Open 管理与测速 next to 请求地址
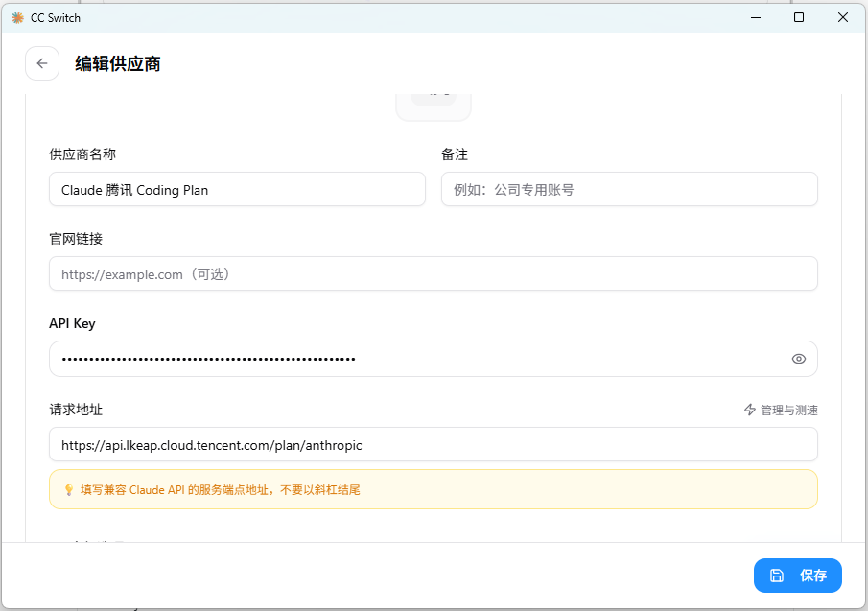The image size is (868, 611). tap(781, 410)
